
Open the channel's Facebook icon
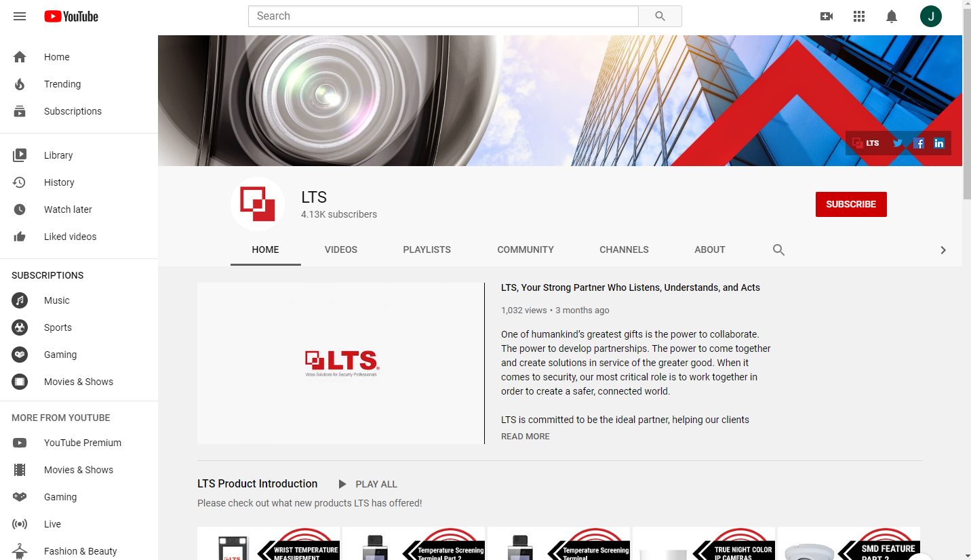point(919,143)
